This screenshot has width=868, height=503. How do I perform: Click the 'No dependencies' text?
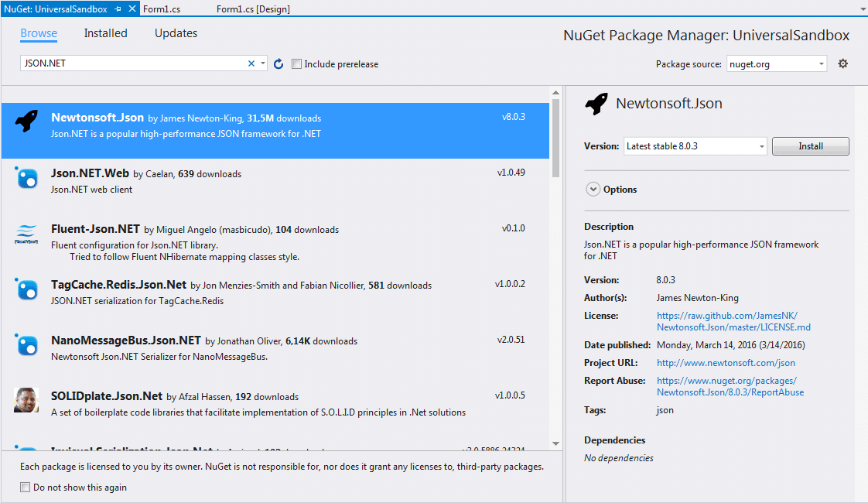point(618,458)
